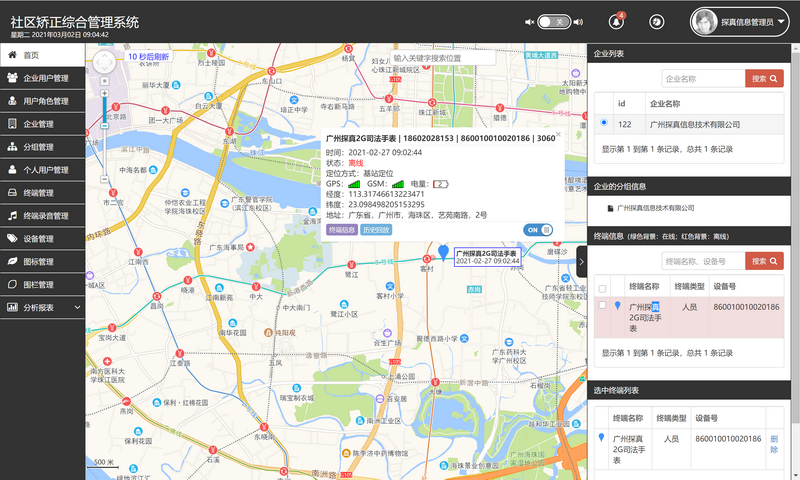Adjust the map zoom level slider
This screenshot has height=480, width=800.
(105, 125)
